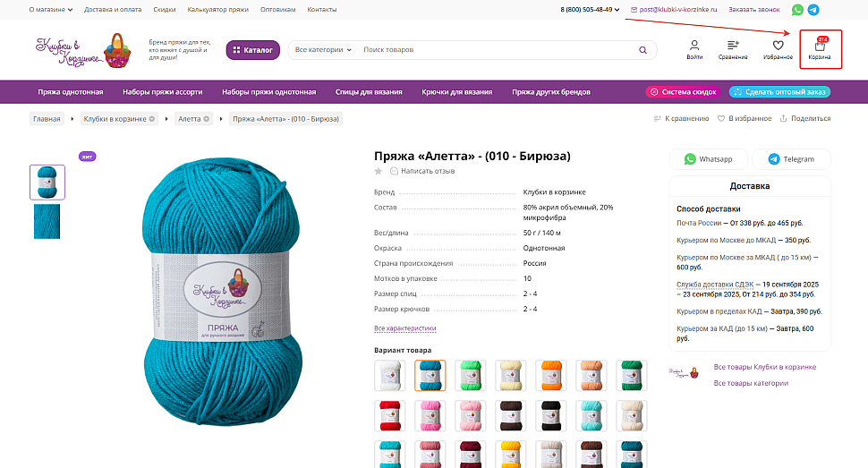
Task: Share the product via Поделиться
Action: pos(805,118)
